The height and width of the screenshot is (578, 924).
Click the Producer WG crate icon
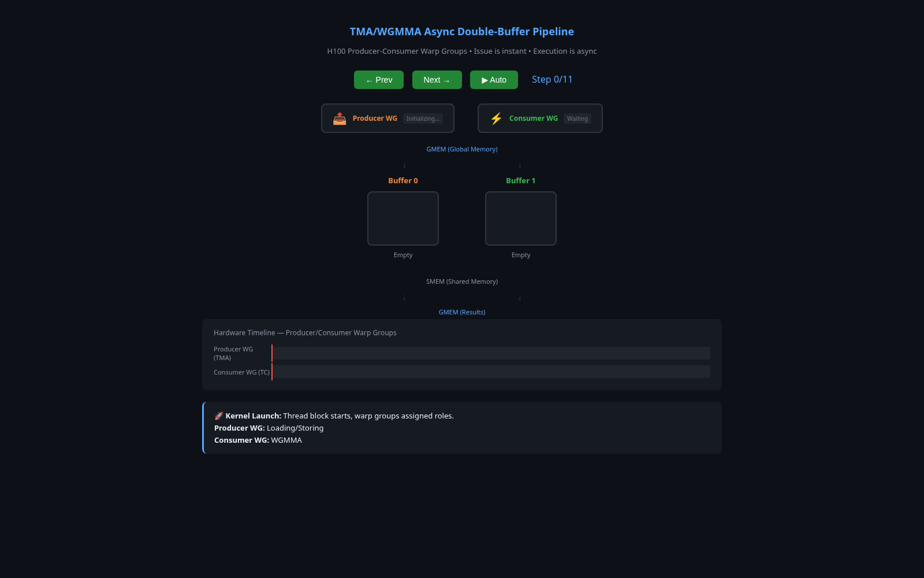(340, 118)
